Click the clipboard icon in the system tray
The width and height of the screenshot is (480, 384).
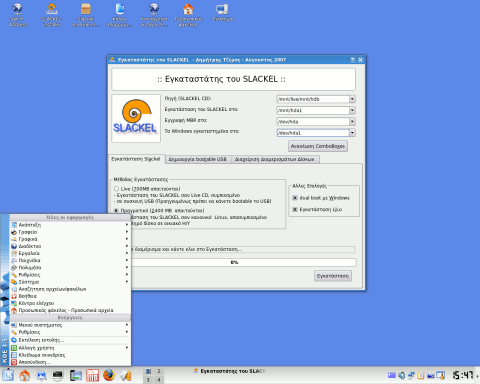[x=421, y=376]
